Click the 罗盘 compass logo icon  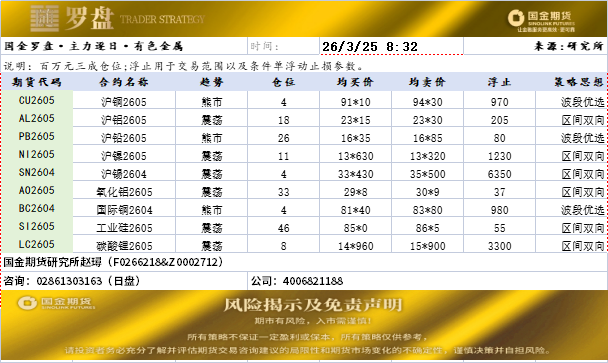click(45, 19)
